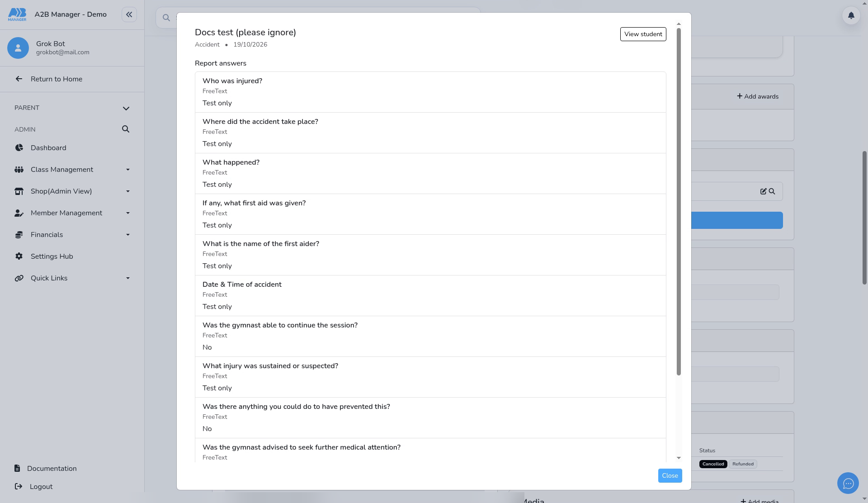Click the Shop storefront icon

click(19, 191)
